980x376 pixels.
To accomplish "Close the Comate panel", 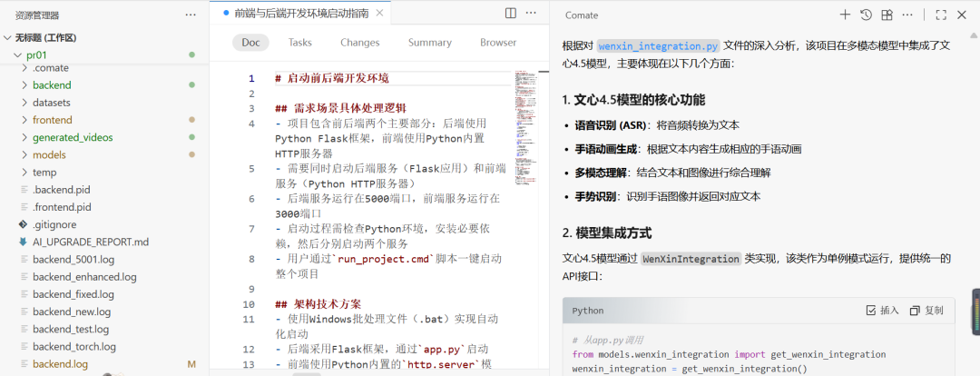I will pyautogui.click(x=961, y=15).
